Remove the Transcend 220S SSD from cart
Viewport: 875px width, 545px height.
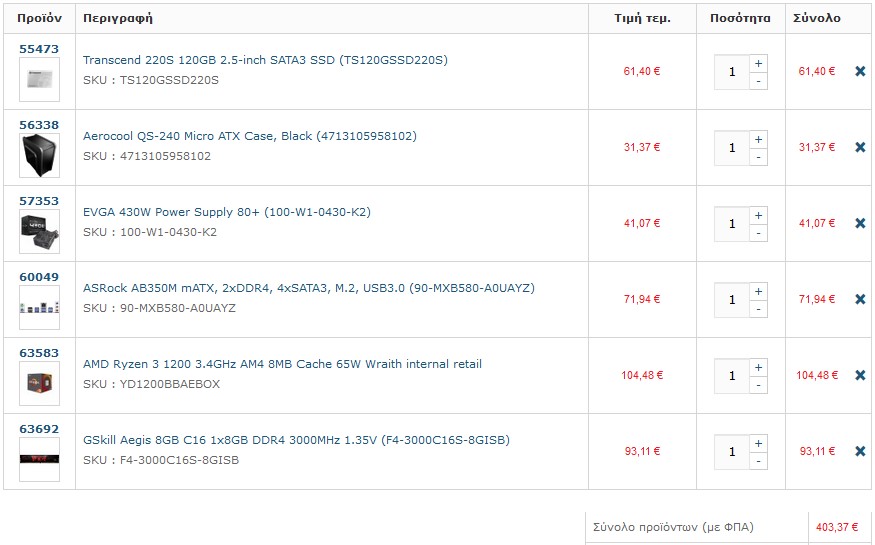tap(860, 71)
